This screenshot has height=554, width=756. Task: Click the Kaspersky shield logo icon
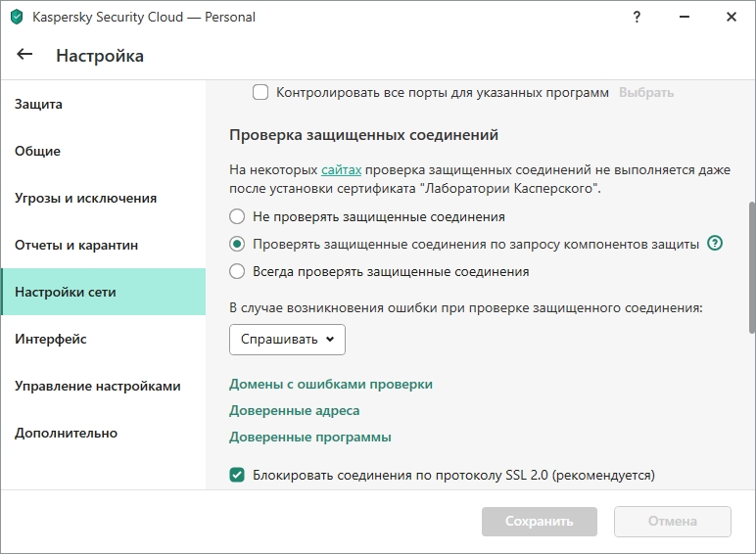coord(17,17)
